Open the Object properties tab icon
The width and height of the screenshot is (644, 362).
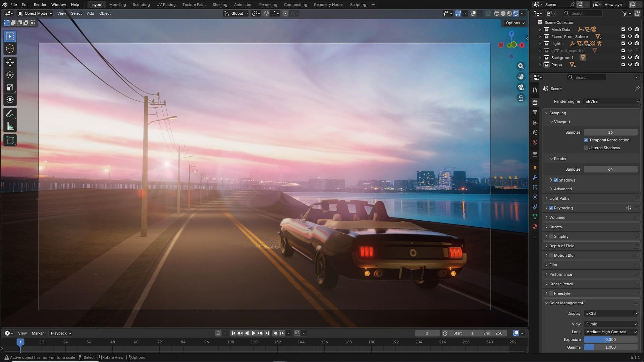535,167
